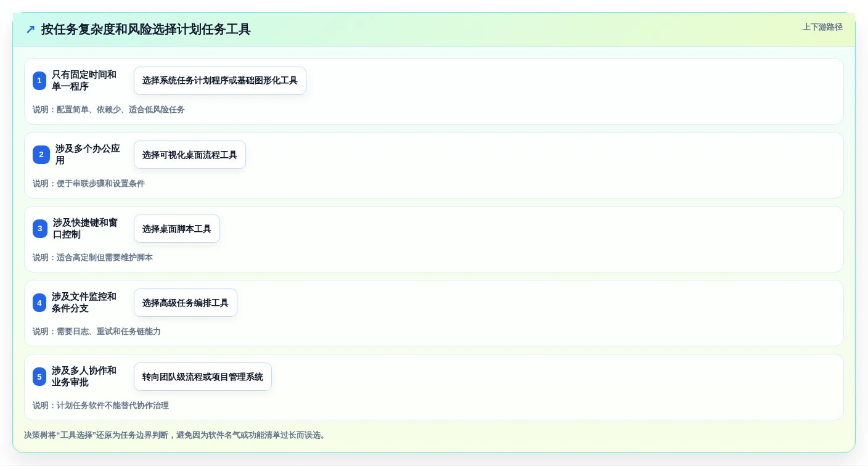Click note 说明：计划任务软件不能替代协作治理
Image resolution: width=868 pixels, height=466 pixels.
[100, 406]
